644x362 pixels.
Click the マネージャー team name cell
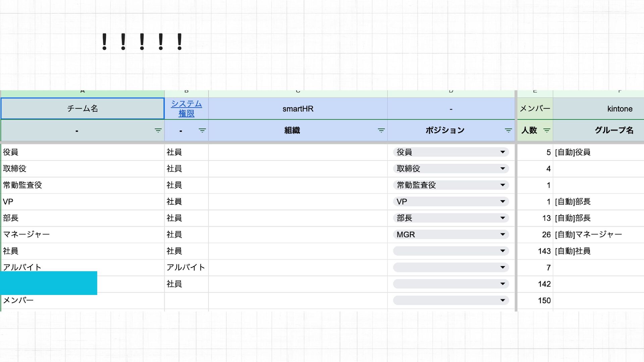click(82, 234)
